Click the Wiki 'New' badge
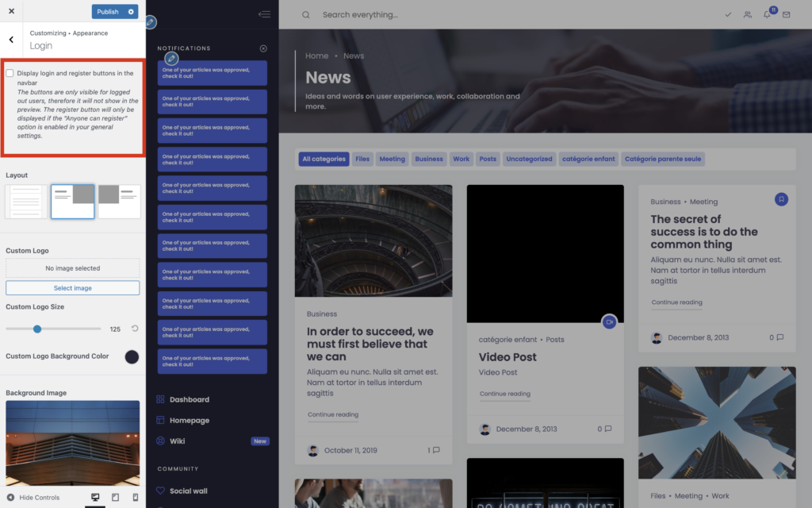The height and width of the screenshot is (508, 812). point(260,441)
